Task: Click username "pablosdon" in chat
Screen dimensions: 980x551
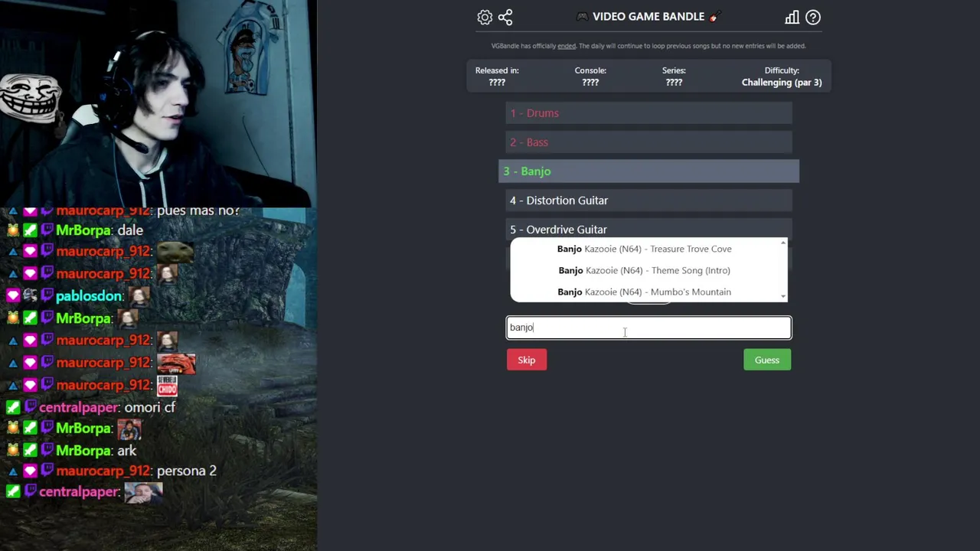Action: tap(89, 296)
